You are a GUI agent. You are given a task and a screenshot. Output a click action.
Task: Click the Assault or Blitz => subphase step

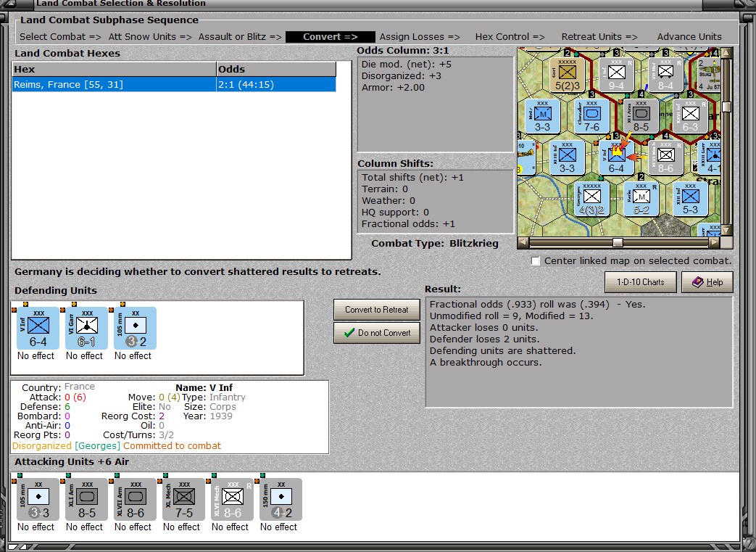click(x=240, y=37)
